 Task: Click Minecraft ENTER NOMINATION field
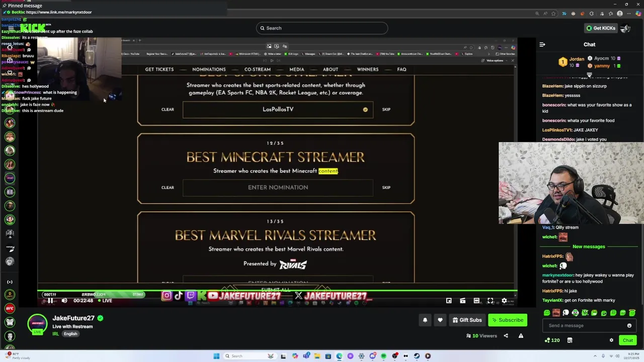[x=278, y=188]
